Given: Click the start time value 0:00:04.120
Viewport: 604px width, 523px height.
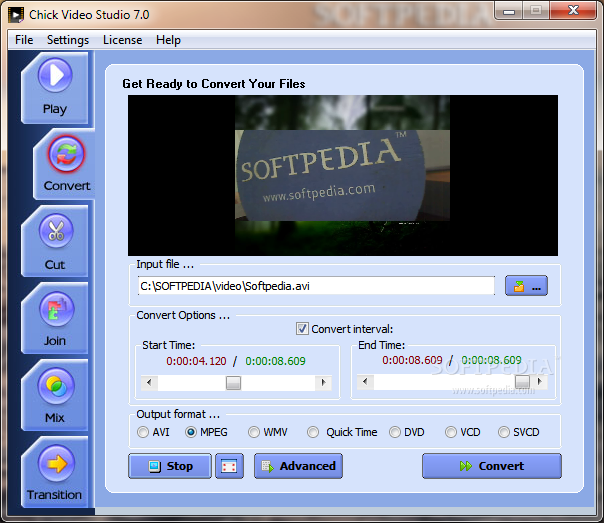Looking at the screenshot, I should [x=196, y=361].
